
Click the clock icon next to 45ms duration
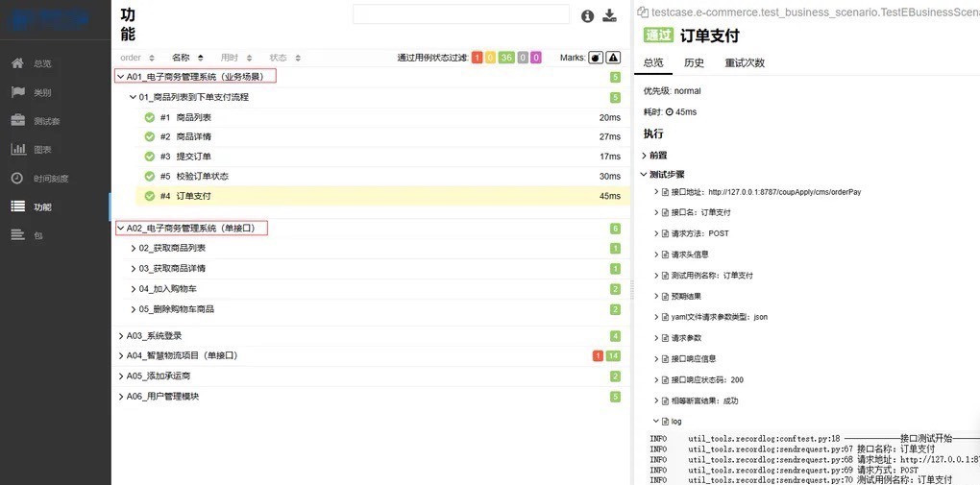point(670,112)
